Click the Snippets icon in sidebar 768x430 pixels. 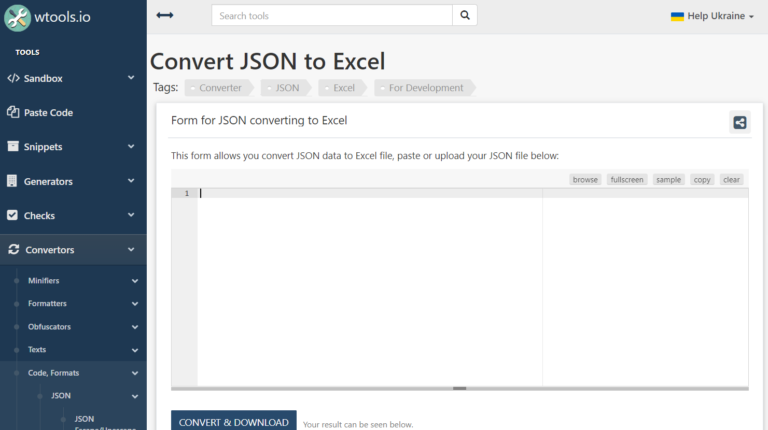click(x=13, y=146)
